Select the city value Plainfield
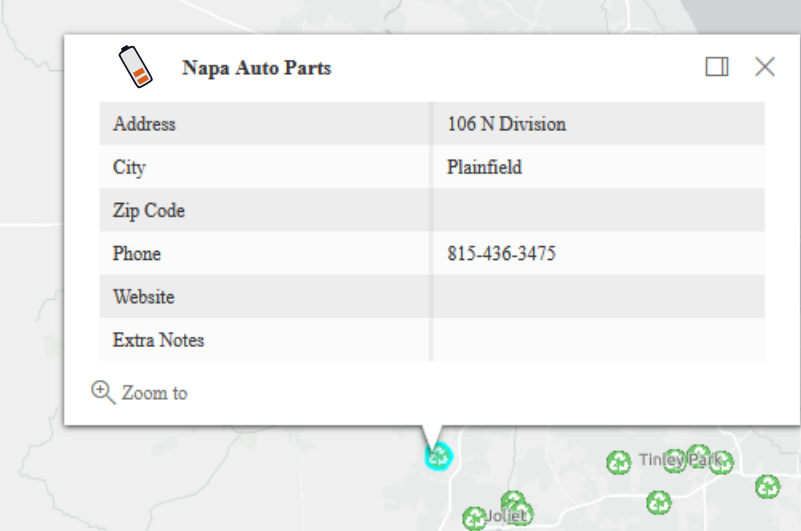Screen dimensions: 801x531 [x=484, y=168]
